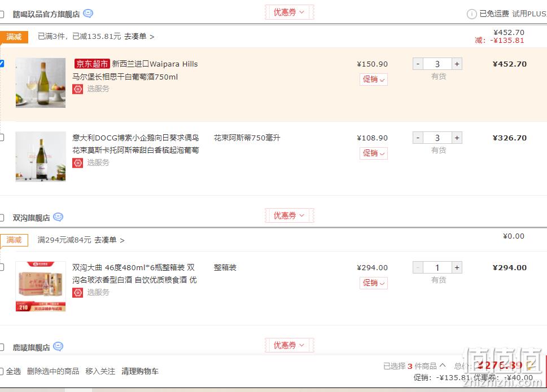Image resolution: width=547 pixels, height=392 pixels.
Task: Click service icon under 意大利DOCG博索 wine
Action: coord(77,163)
